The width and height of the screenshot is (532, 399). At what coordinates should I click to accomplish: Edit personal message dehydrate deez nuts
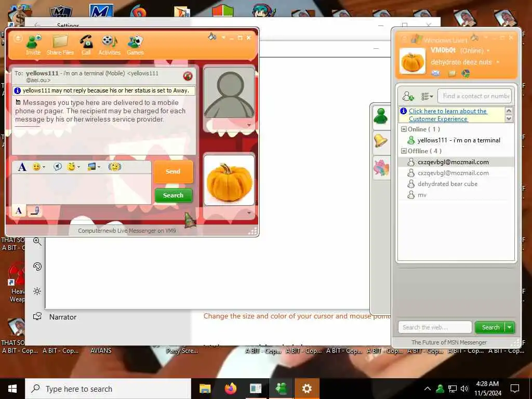[461, 62]
